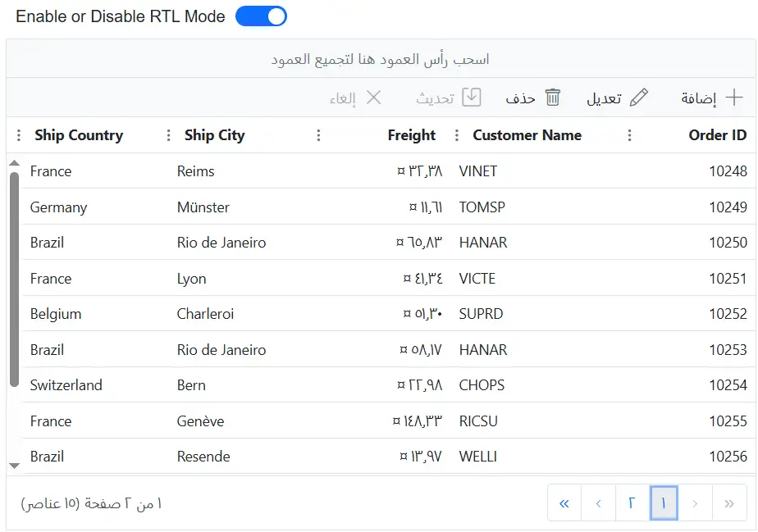Click the update save icon in toolbar
The image size is (758, 532).
(x=472, y=98)
